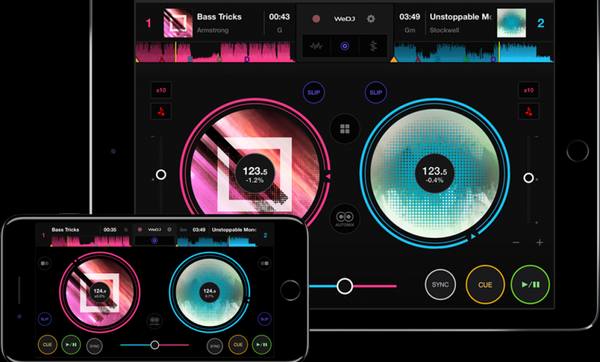Open settings with the gear icon
The width and height of the screenshot is (600, 362).
[x=371, y=18]
